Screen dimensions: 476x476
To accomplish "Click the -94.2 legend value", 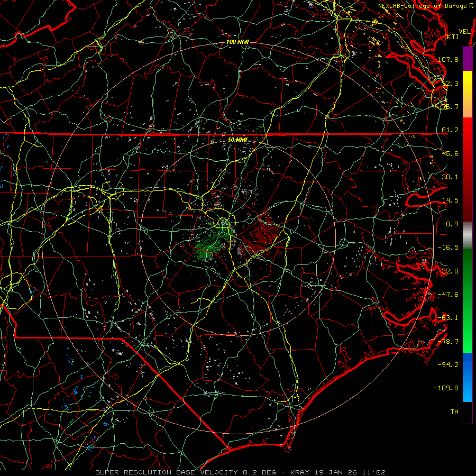I will (448, 364).
